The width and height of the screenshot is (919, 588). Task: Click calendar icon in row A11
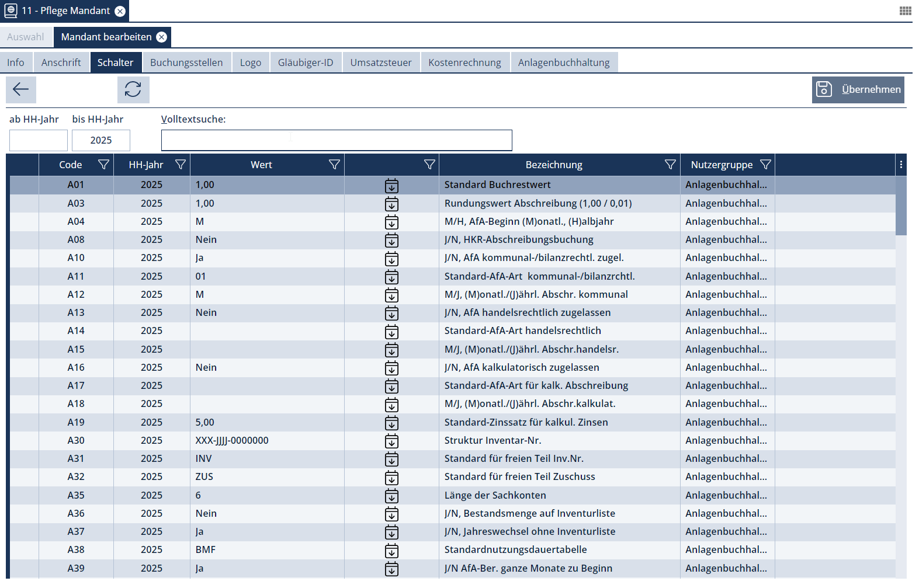[391, 277]
